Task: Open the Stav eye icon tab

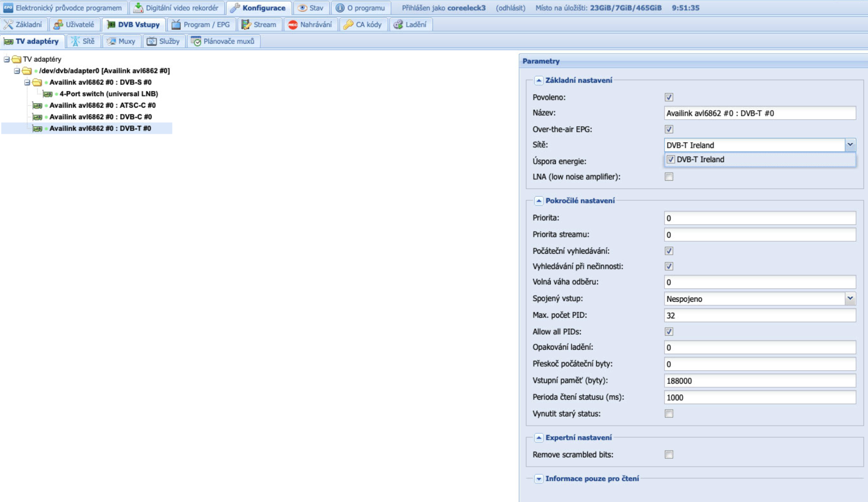Action: (311, 8)
